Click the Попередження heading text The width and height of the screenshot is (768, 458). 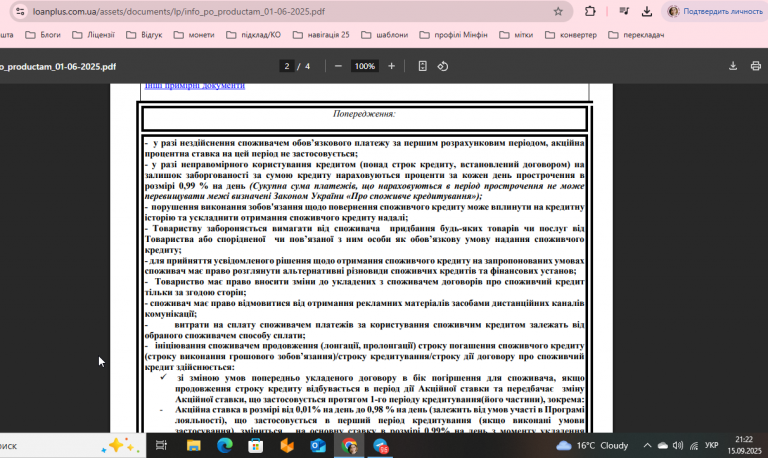pyautogui.click(x=364, y=114)
